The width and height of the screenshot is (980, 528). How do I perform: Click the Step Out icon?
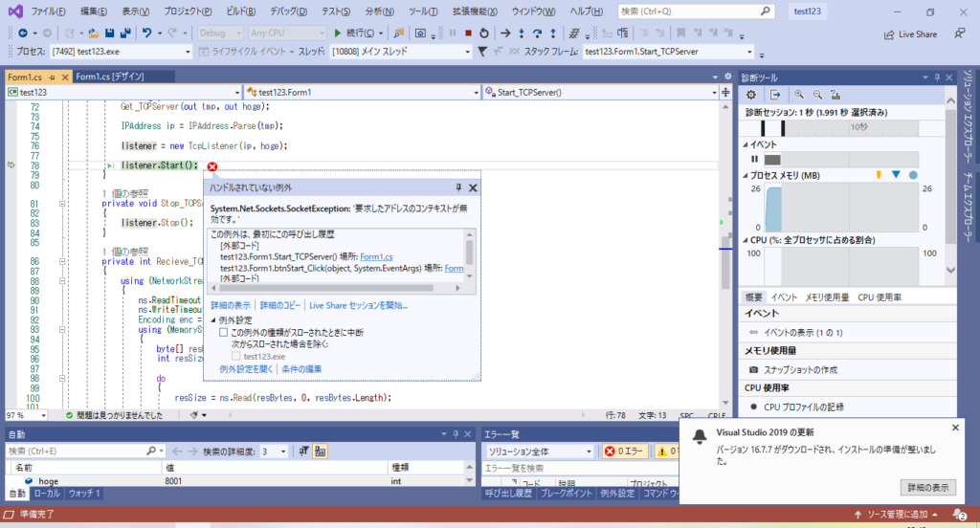(553, 33)
